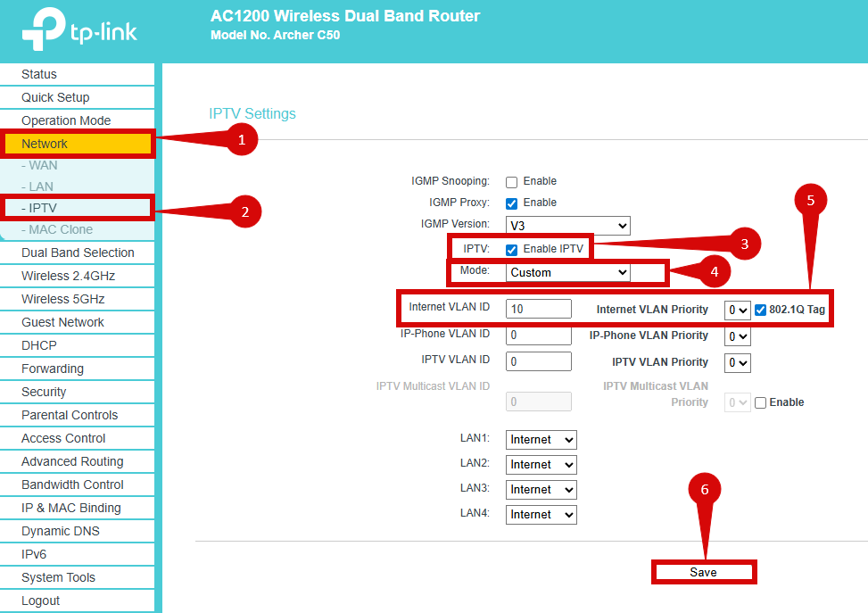This screenshot has height=613, width=868.
Task: Open the IP-Phone VLAN Priority dropdown
Action: [738, 336]
